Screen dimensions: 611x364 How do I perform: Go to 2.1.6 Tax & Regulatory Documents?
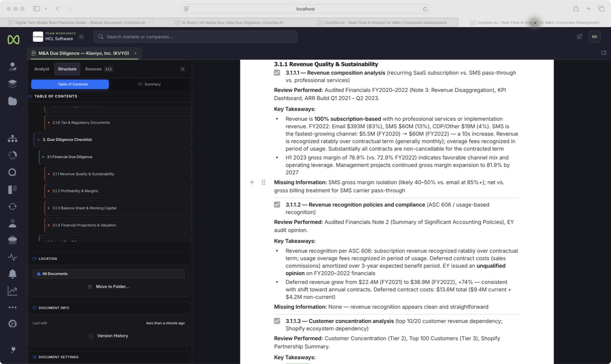(x=118, y=123)
